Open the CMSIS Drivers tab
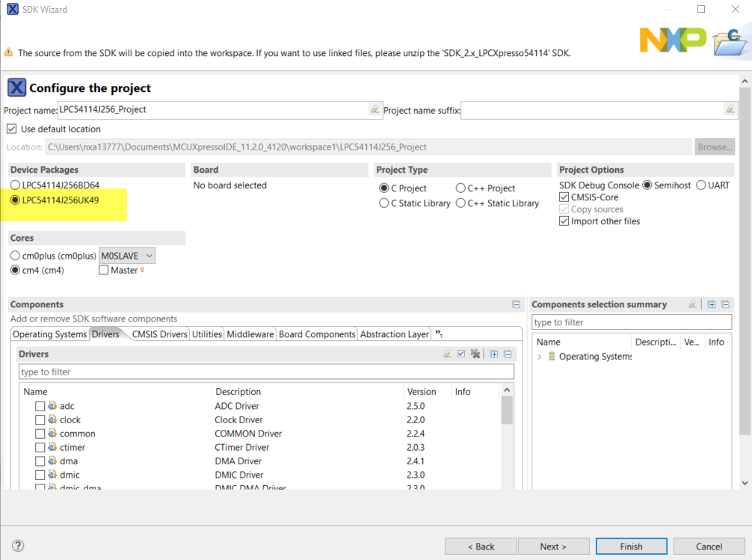The width and height of the screenshot is (752, 560). pyautogui.click(x=158, y=334)
